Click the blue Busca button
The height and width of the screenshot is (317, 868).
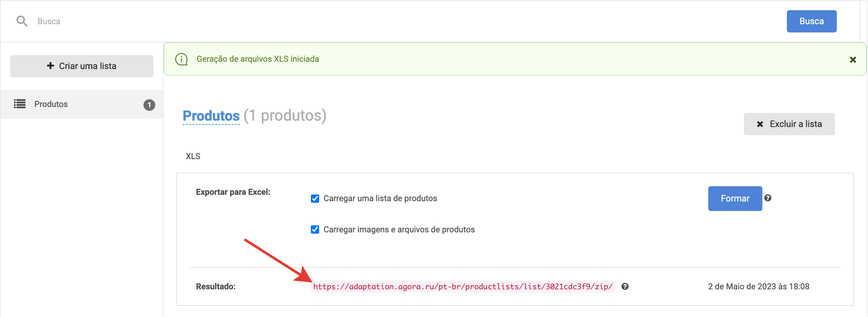(811, 21)
